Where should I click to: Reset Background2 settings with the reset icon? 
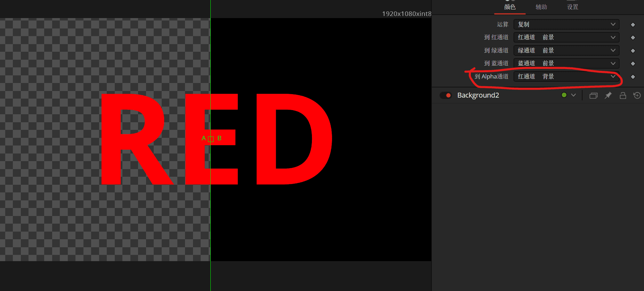637,95
